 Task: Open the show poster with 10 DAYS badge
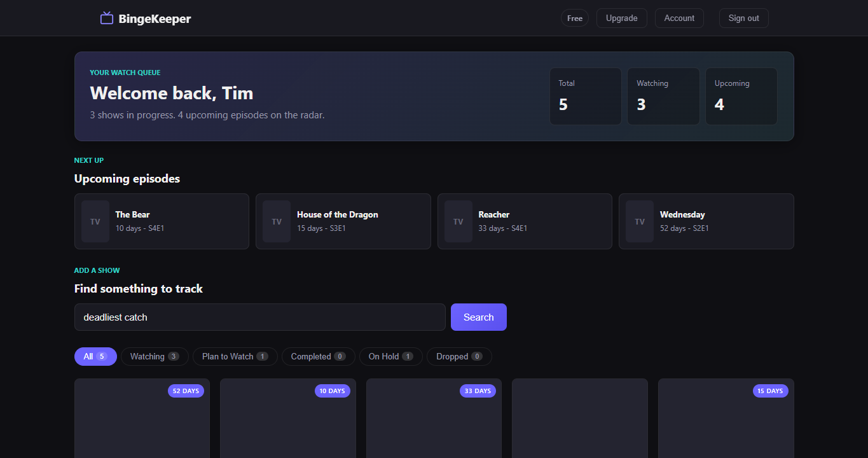(288, 419)
